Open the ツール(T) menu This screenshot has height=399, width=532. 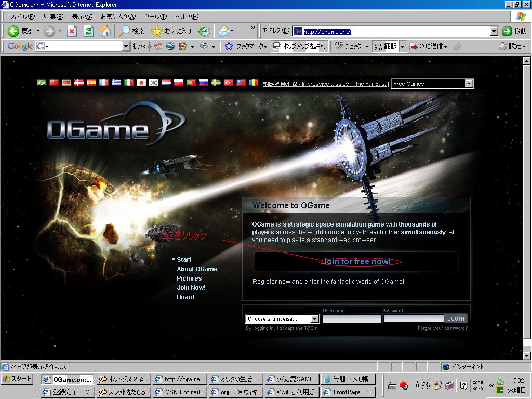pyautogui.click(x=155, y=17)
